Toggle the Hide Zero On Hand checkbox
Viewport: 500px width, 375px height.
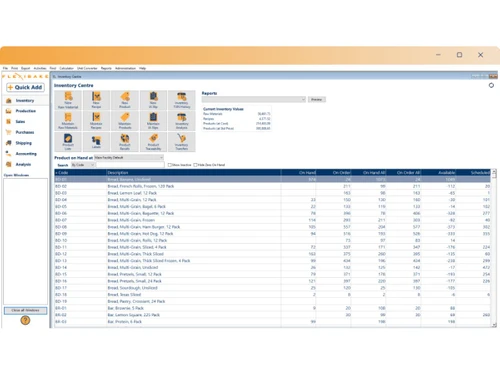coord(196,165)
